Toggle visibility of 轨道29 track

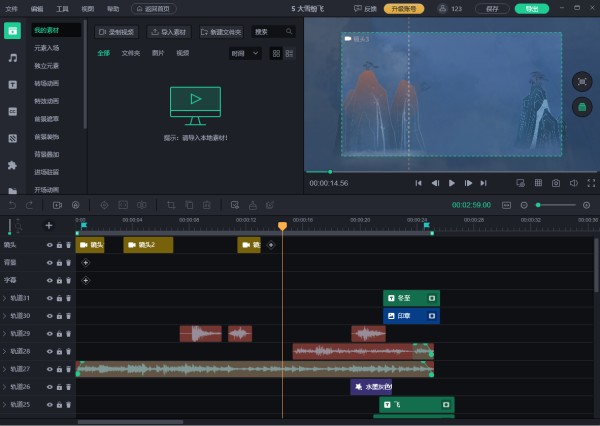tap(49, 333)
